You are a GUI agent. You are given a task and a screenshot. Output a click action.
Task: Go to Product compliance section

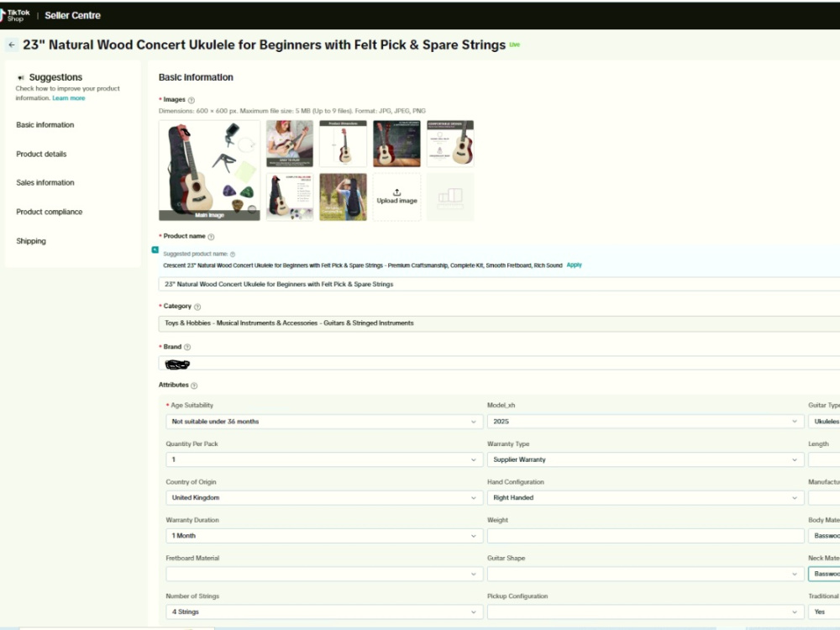click(50, 213)
